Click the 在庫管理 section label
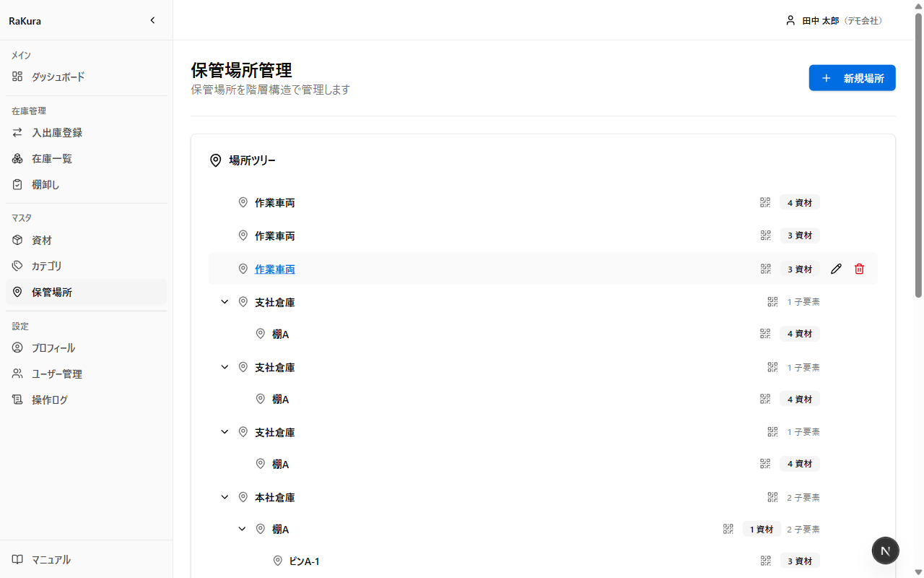Viewport: 924px width, 578px height. coord(29,111)
